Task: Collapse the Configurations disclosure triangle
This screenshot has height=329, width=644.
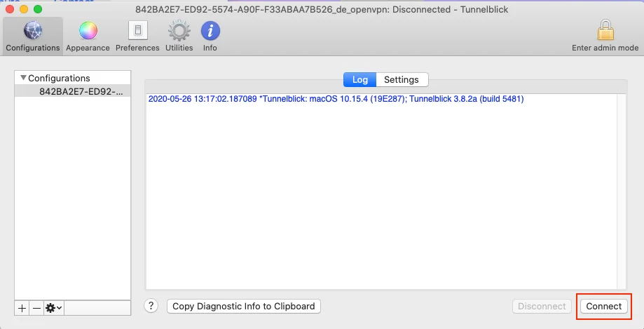Action: 23,79
